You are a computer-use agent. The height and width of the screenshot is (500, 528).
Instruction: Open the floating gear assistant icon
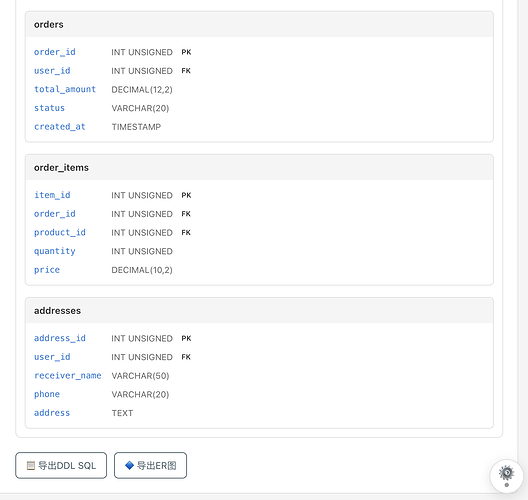click(506, 476)
